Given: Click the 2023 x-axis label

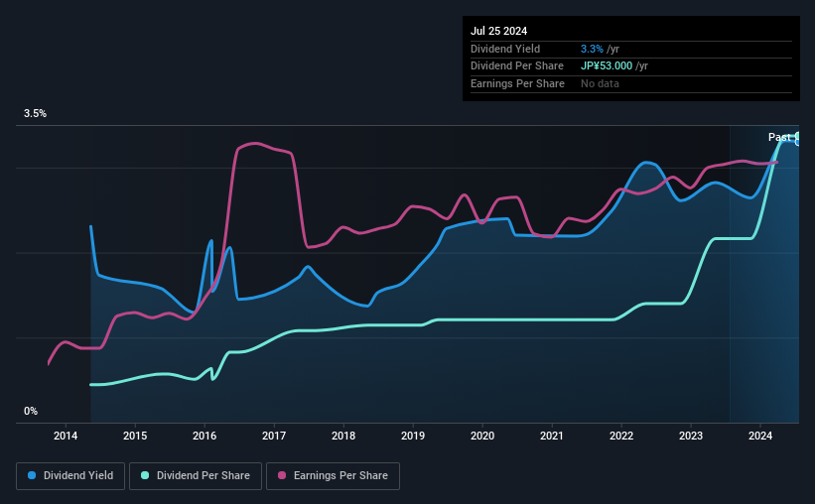Looking at the screenshot, I should 691,436.
